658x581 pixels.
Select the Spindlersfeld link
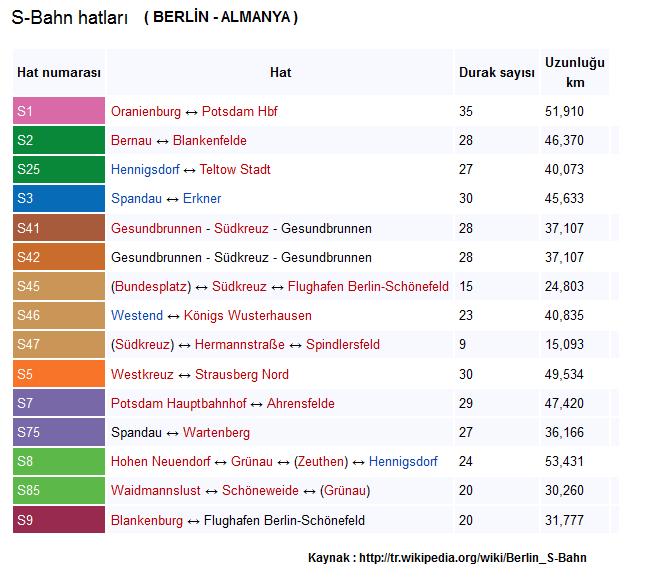point(342,345)
